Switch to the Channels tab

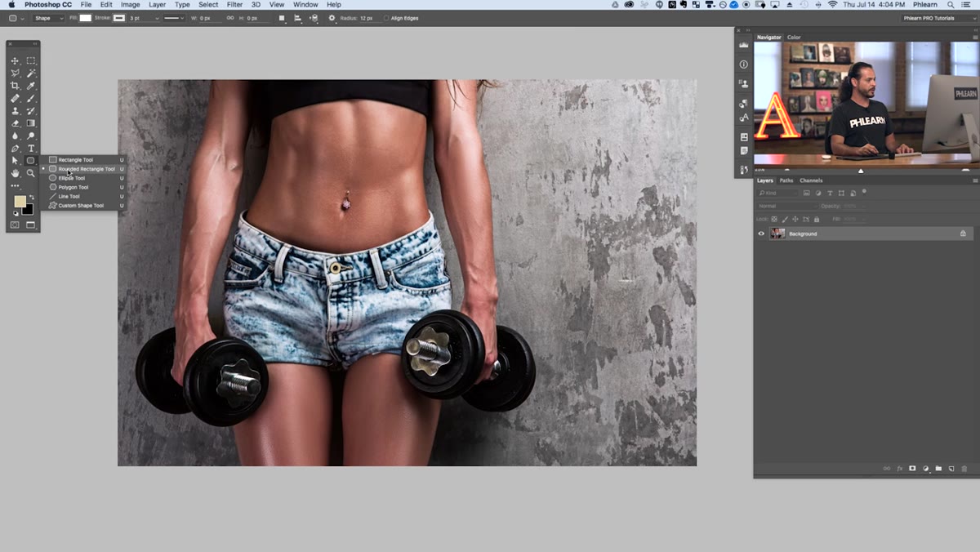(811, 180)
